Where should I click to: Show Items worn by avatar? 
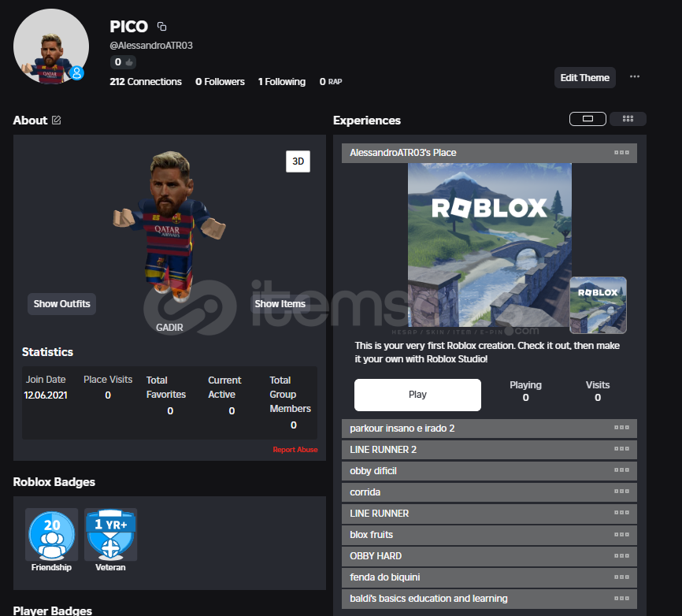[x=280, y=303]
